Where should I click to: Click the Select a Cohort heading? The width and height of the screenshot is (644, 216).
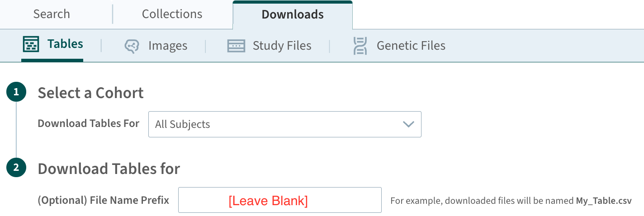91,93
